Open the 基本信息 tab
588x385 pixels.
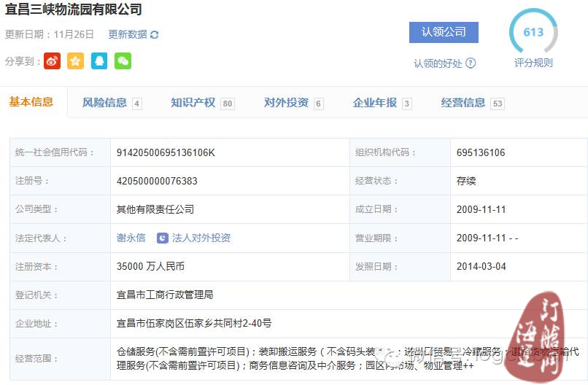pyautogui.click(x=31, y=102)
